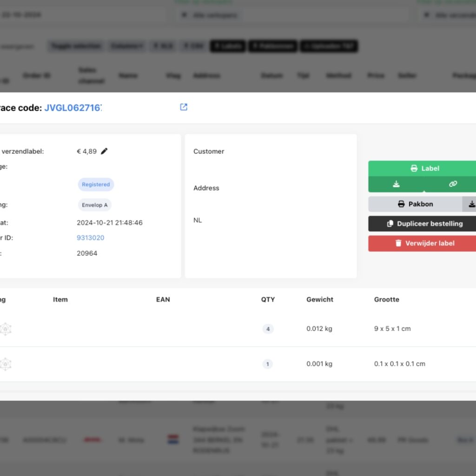
Task: Delete label with Verwijder label
Action: point(424,243)
